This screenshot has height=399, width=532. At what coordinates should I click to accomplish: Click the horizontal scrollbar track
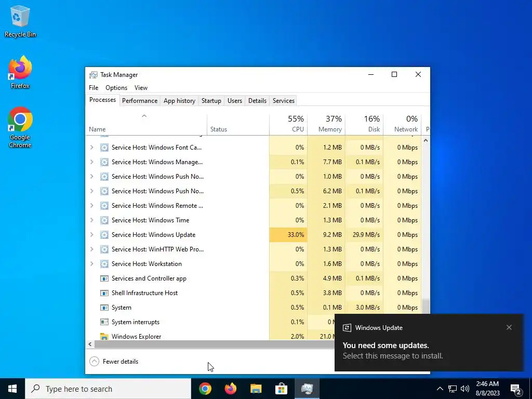[x=214, y=344]
